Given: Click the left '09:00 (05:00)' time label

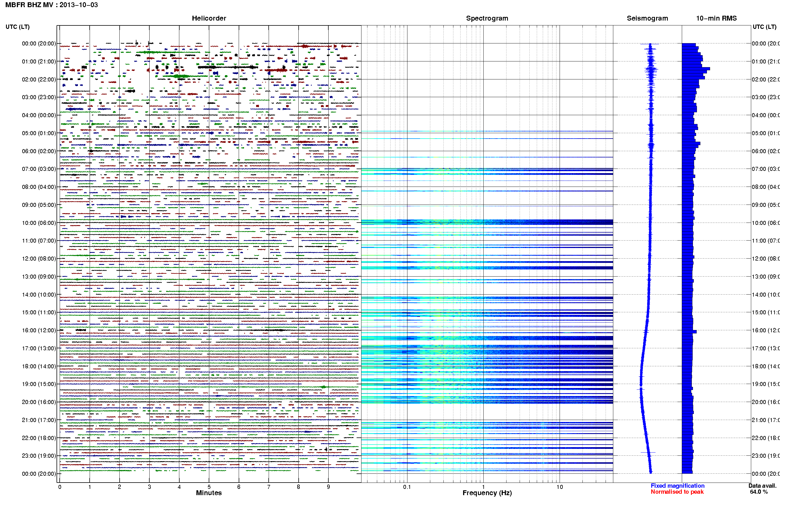Looking at the screenshot, I should tap(39, 205).
